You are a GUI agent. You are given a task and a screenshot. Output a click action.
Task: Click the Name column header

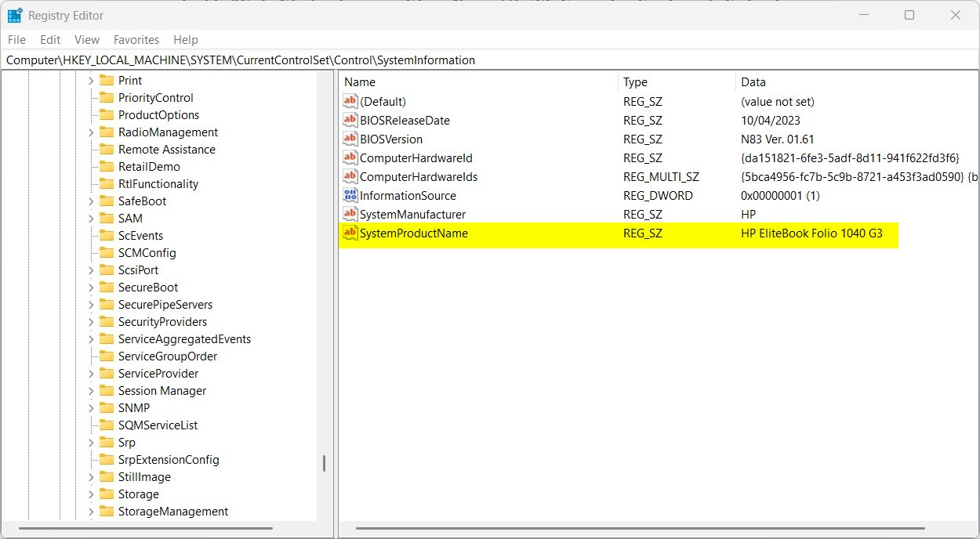pyautogui.click(x=361, y=81)
